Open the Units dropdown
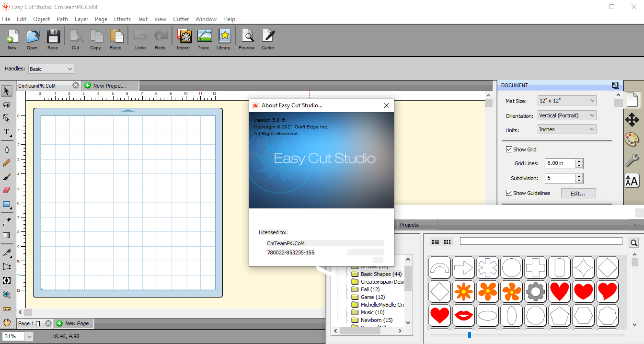This screenshot has height=344, width=644. (567, 129)
